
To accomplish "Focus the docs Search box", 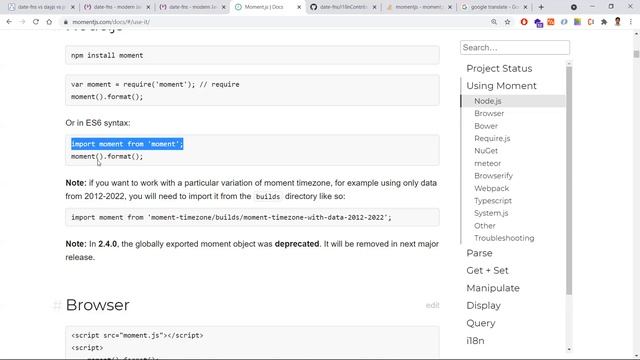I will pos(515,47).
